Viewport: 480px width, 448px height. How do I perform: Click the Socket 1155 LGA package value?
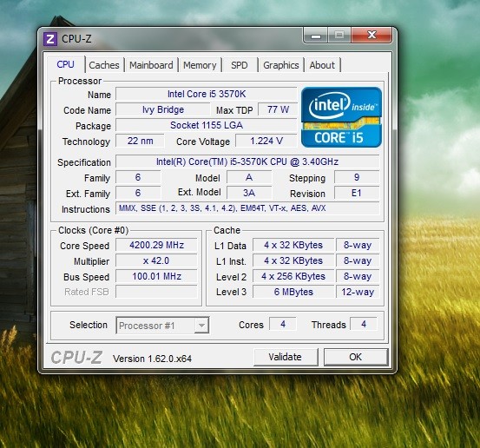(207, 125)
